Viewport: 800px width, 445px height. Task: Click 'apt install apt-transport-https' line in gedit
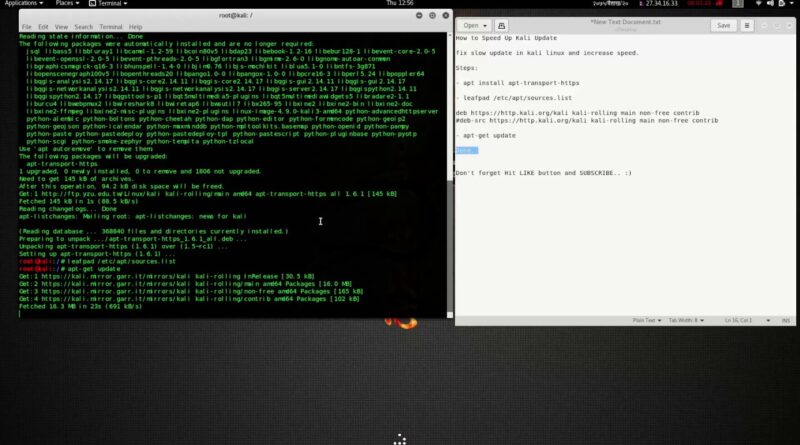[x=517, y=83]
